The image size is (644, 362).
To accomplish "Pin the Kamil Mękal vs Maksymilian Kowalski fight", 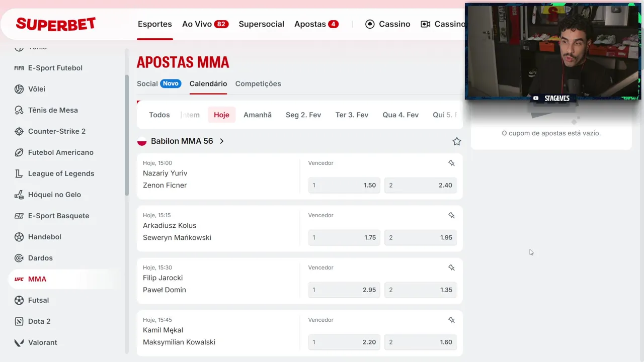I will tap(451, 320).
